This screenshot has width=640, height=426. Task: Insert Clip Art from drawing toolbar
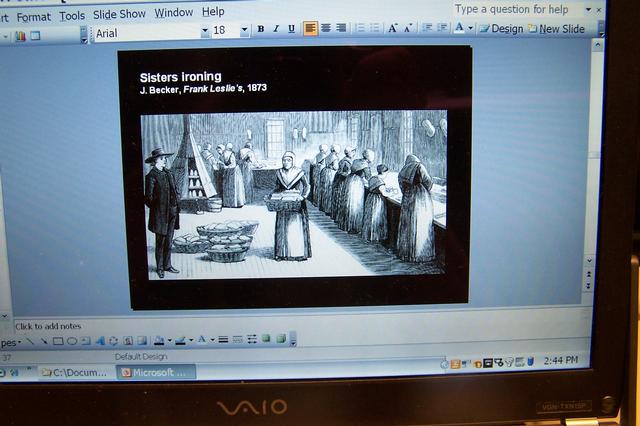(128, 340)
